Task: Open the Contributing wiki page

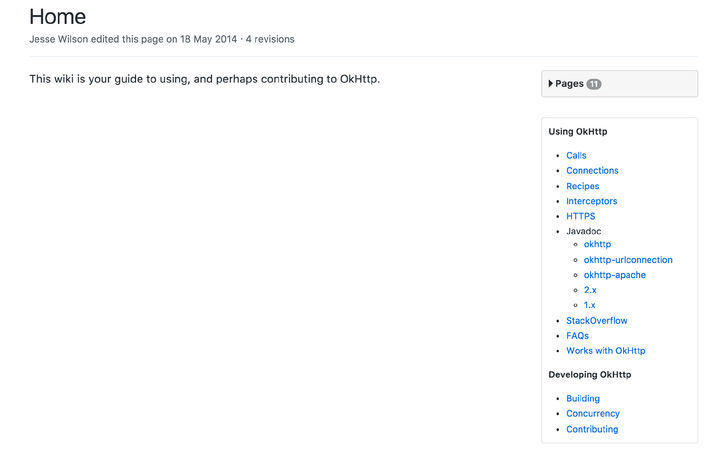Action: pos(592,429)
